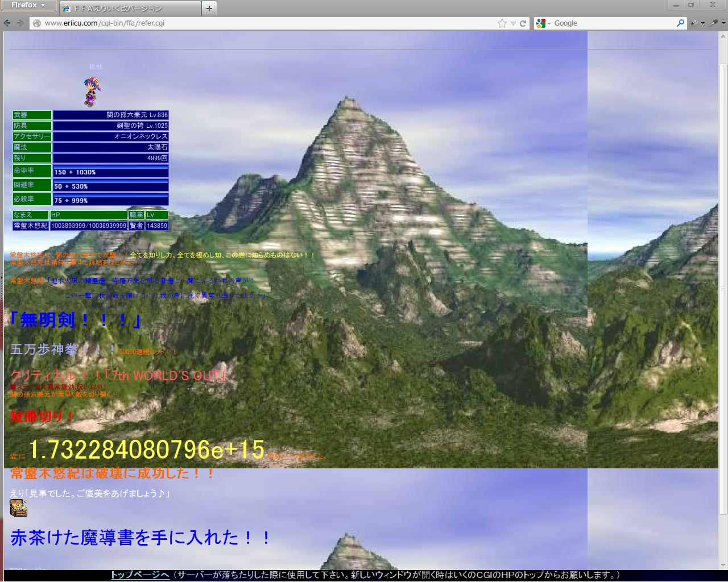Click the eyedropper add-on icon
Viewport: 728px width, 582px height.
pyautogui.click(x=714, y=23)
